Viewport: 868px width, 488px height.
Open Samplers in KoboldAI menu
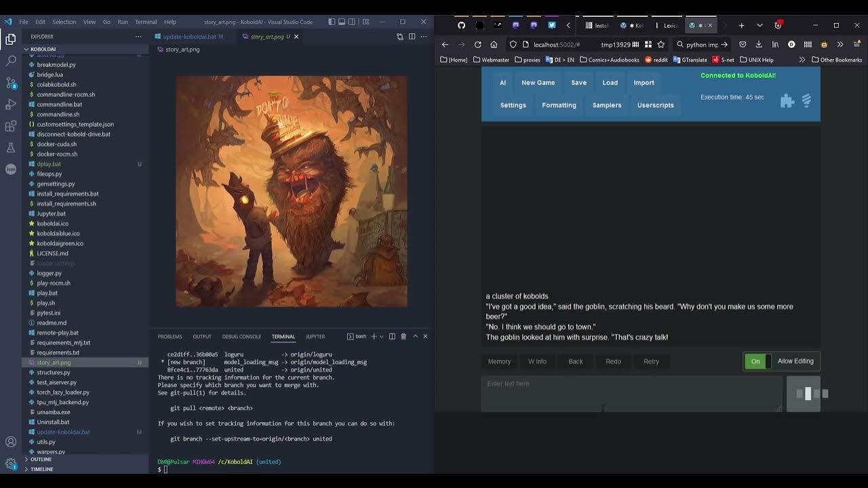(x=607, y=105)
